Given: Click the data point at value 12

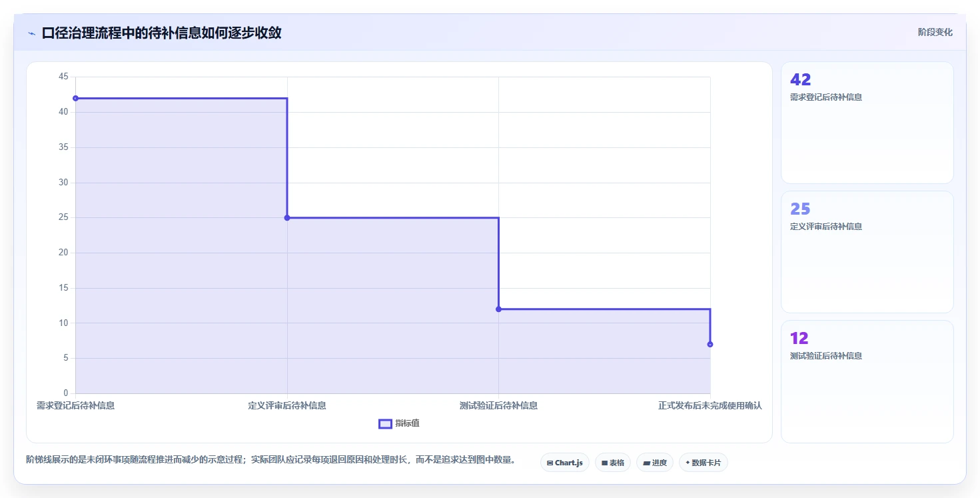Looking at the screenshot, I should [498, 309].
